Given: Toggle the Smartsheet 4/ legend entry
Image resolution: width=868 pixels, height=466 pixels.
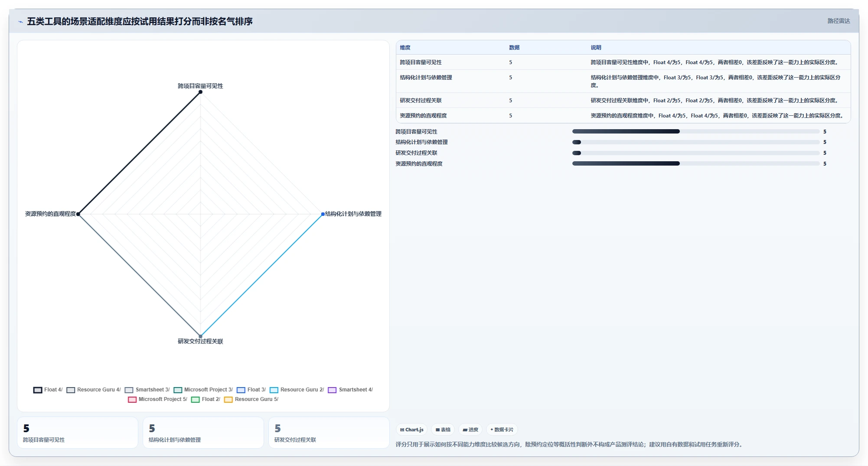Looking at the screenshot, I should tap(350, 390).
